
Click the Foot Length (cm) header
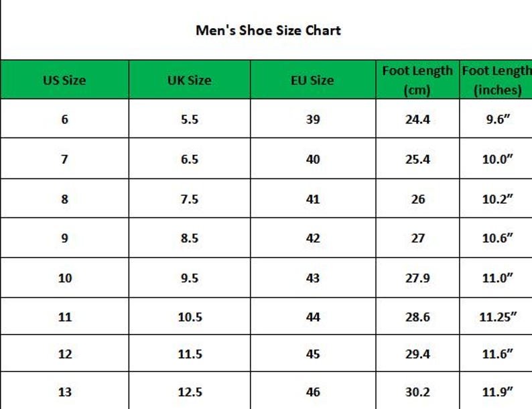pyautogui.click(x=417, y=80)
